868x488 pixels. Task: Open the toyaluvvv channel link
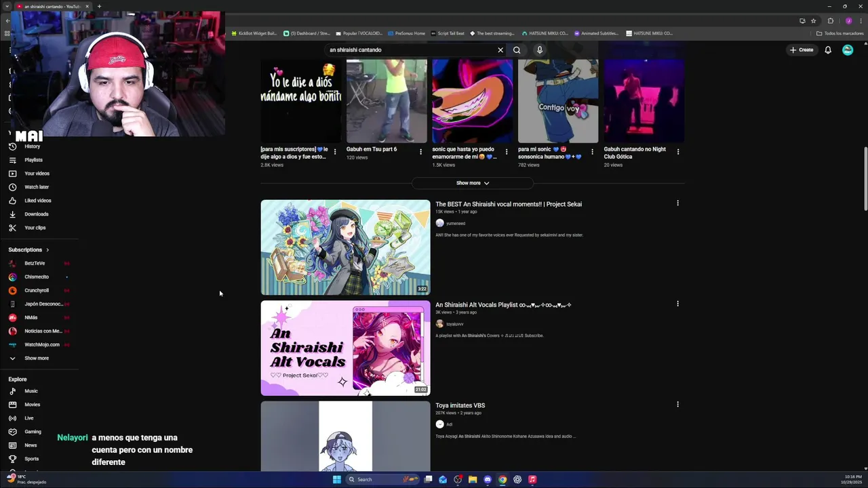(x=454, y=324)
